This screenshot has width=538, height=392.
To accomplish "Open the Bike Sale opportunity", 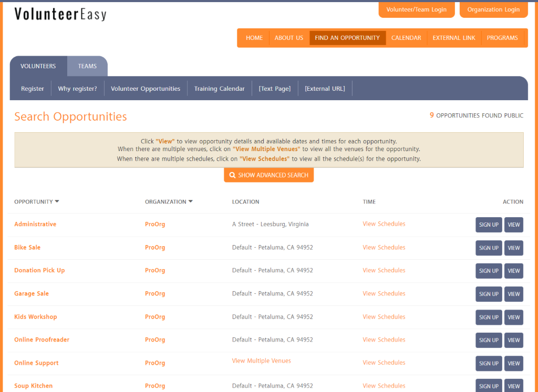I will point(27,247).
